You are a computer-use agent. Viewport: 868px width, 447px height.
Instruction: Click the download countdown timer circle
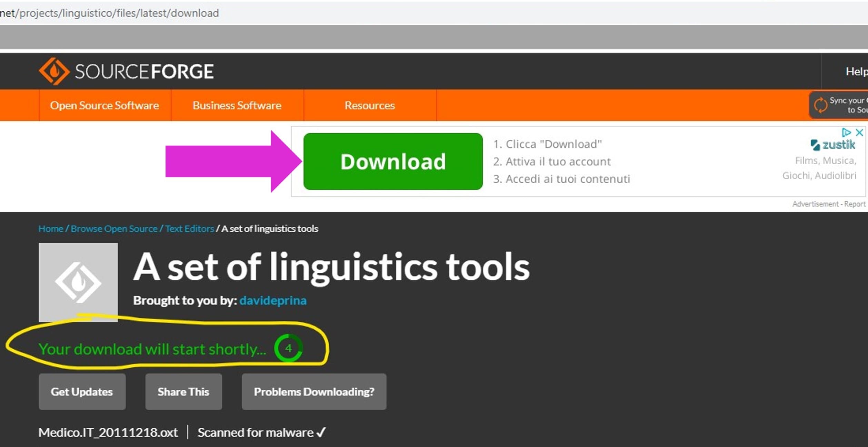(x=288, y=348)
